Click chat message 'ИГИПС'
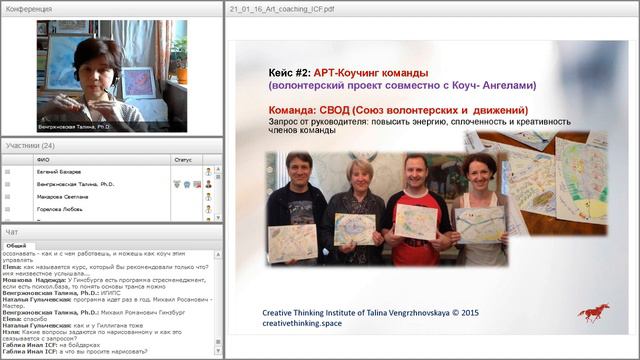The width and height of the screenshot is (640, 360). click(x=110, y=293)
